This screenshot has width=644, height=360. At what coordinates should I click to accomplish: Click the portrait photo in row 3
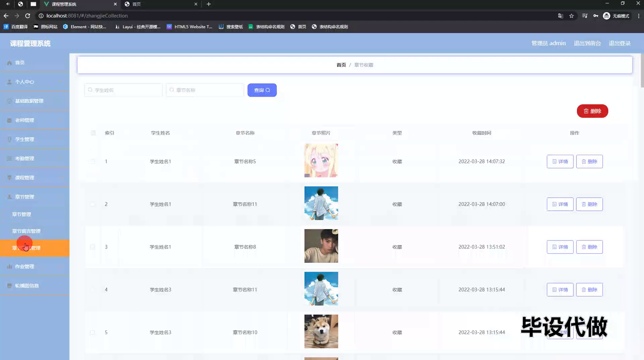321,246
